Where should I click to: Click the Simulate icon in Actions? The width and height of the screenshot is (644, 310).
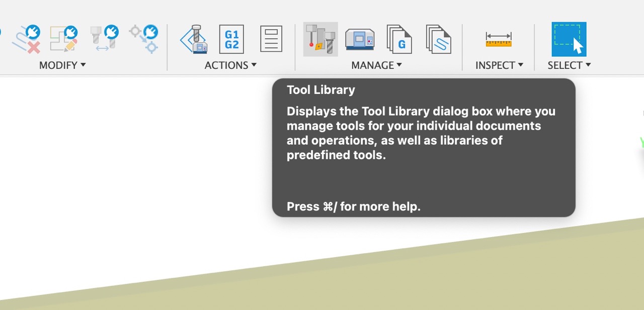tap(194, 39)
